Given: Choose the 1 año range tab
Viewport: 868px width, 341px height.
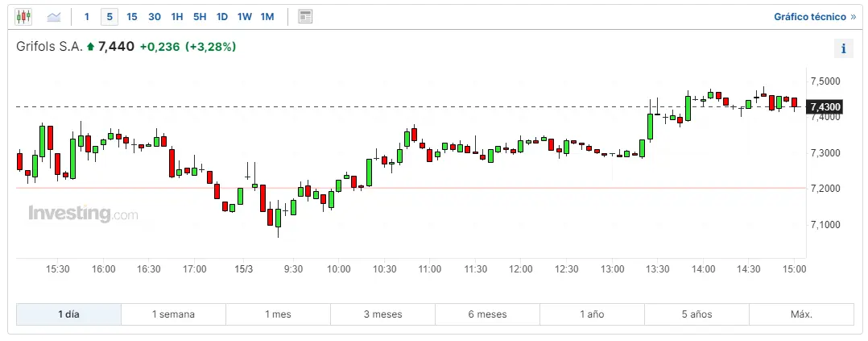Looking at the screenshot, I should 593,314.
